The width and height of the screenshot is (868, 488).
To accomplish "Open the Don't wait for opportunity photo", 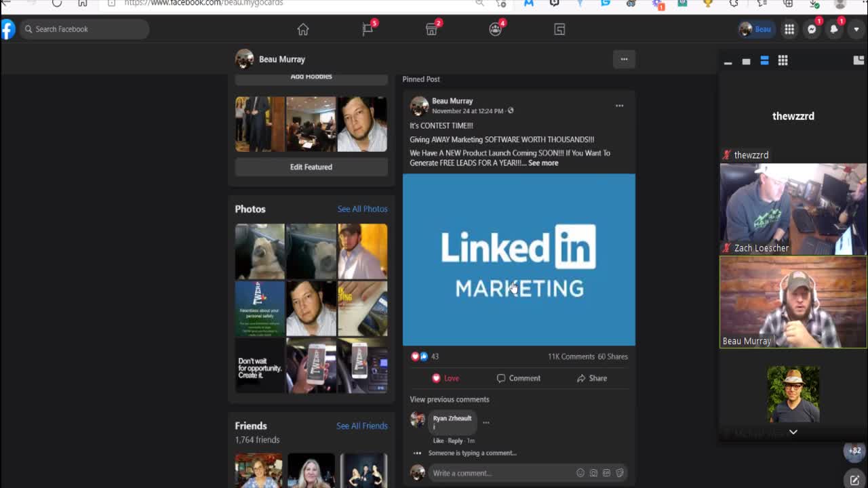I will point(260,366).
